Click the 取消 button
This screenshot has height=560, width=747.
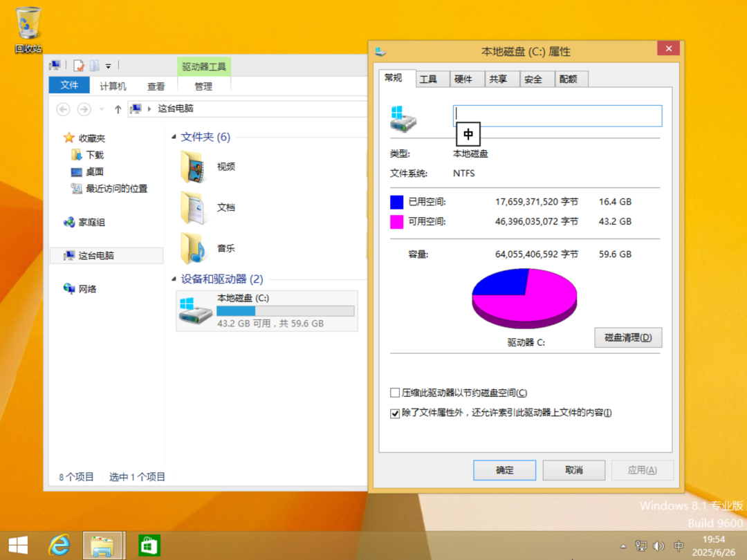(574, 470)
